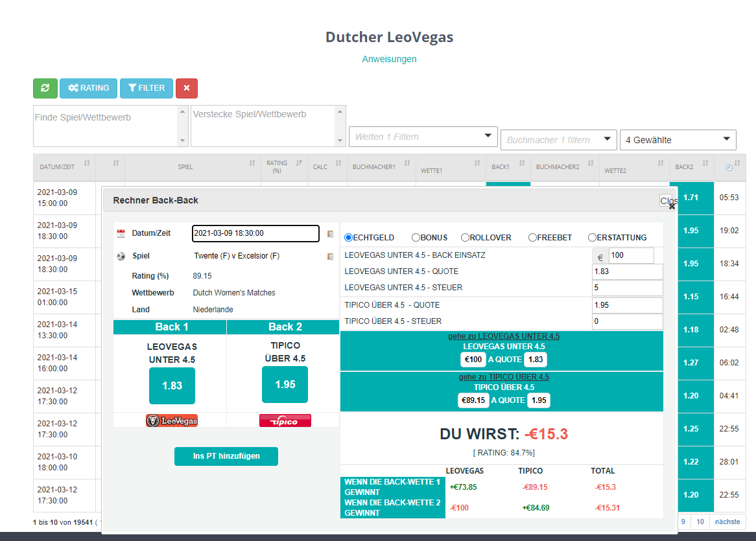Click the up arrow of the Verstecke Spiel/Wettbewerb box
756x541 pixels.
340,112
